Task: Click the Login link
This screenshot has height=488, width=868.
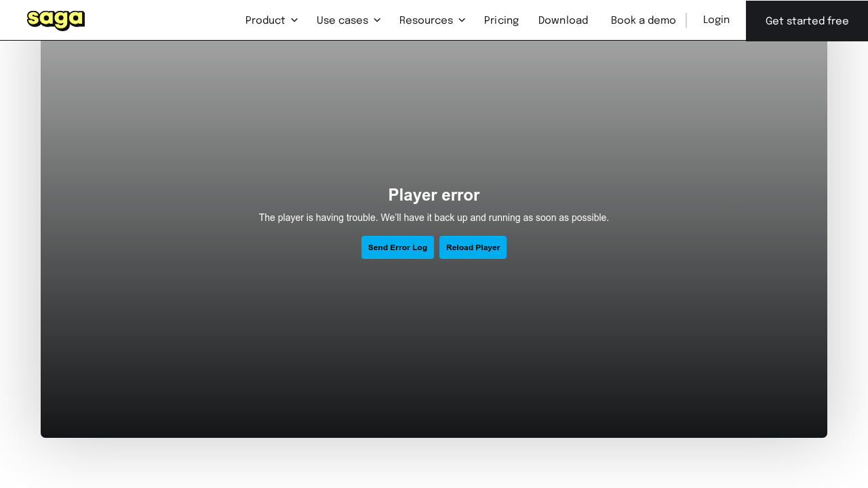Action: 716,20
